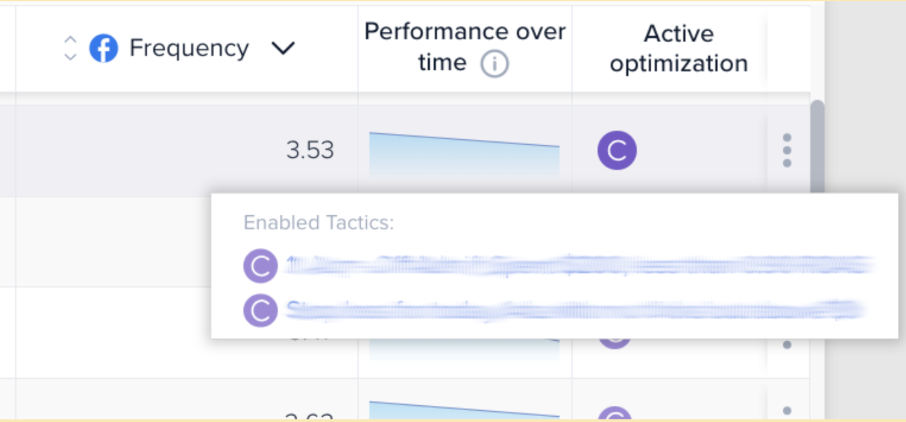Sort the Frequency column descending with down arrow
This screenshot has width=906, height=422.
[x=70, y=56]
